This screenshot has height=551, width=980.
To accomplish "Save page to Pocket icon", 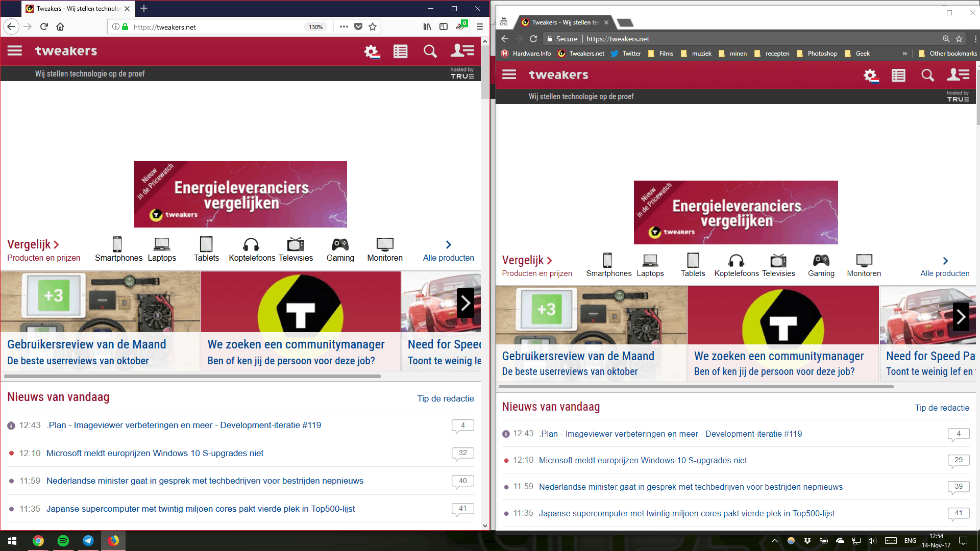I will (x=358, y=27).
